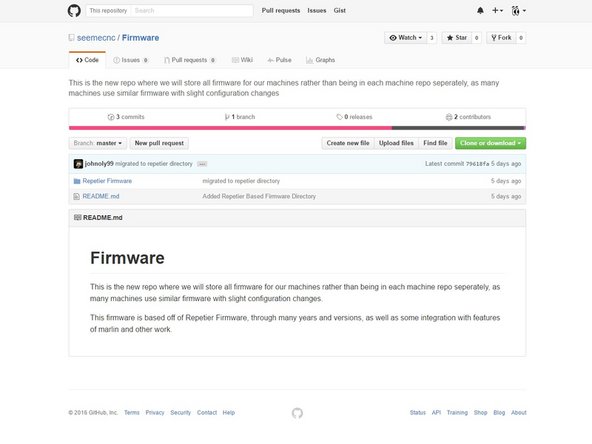Switch to the Code tab
The height and width of the screenshot is (444, 592).
87,60
